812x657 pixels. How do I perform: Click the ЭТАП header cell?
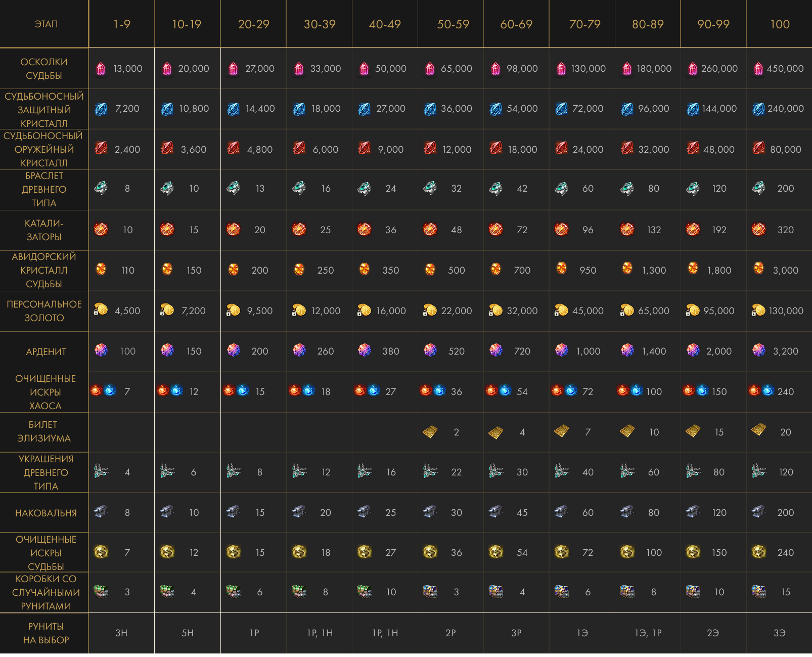click(x=46, y=24)
